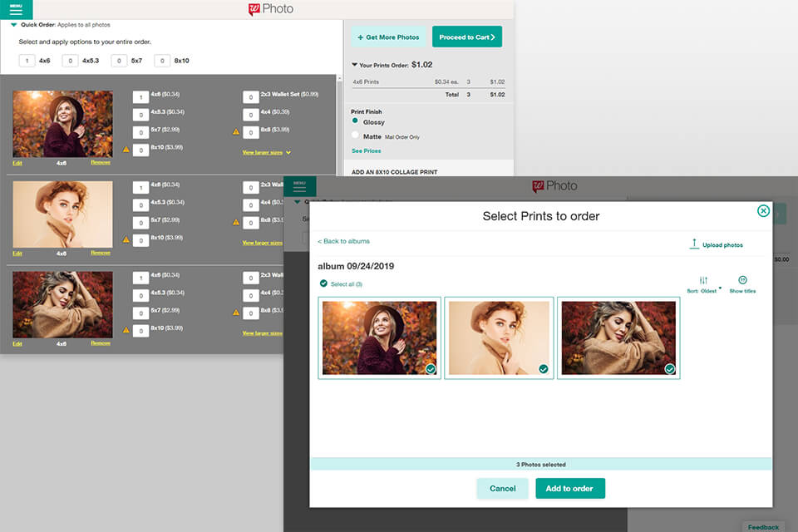Toggle the Select all (3) checkmark
Screen dimensions: 798x532
(323, 283)
